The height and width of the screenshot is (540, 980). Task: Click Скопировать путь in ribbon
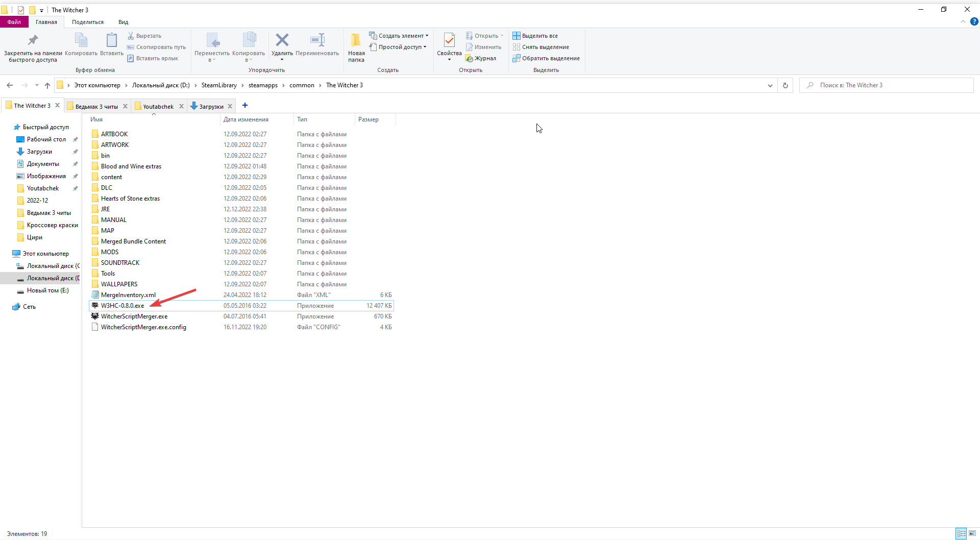pos(157,47)
